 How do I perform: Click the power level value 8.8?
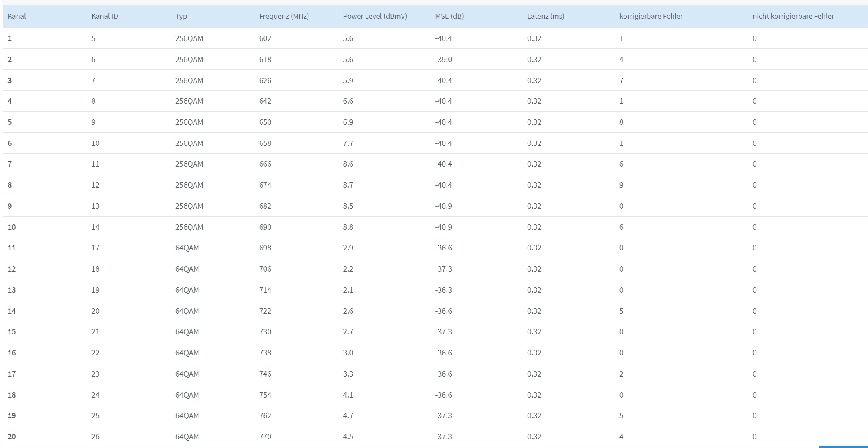point(348,227)
